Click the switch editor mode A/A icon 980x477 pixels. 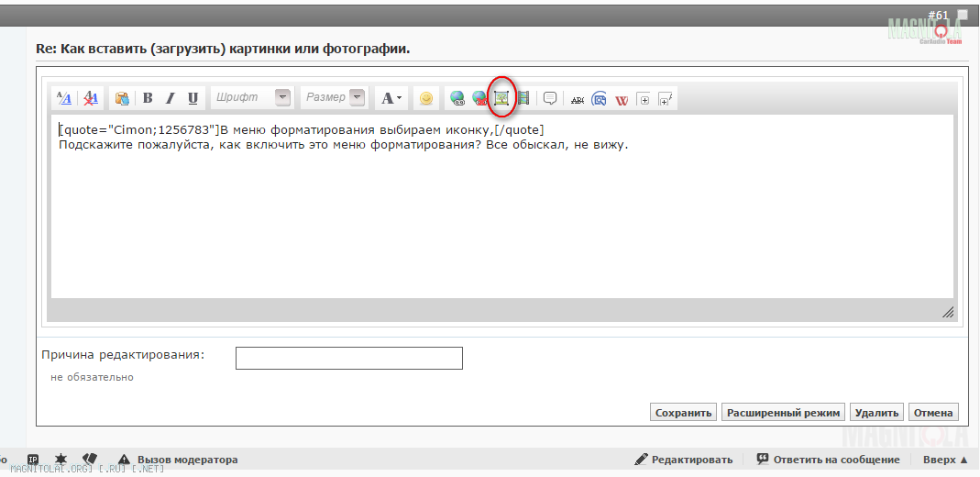[x=64, y=98]
